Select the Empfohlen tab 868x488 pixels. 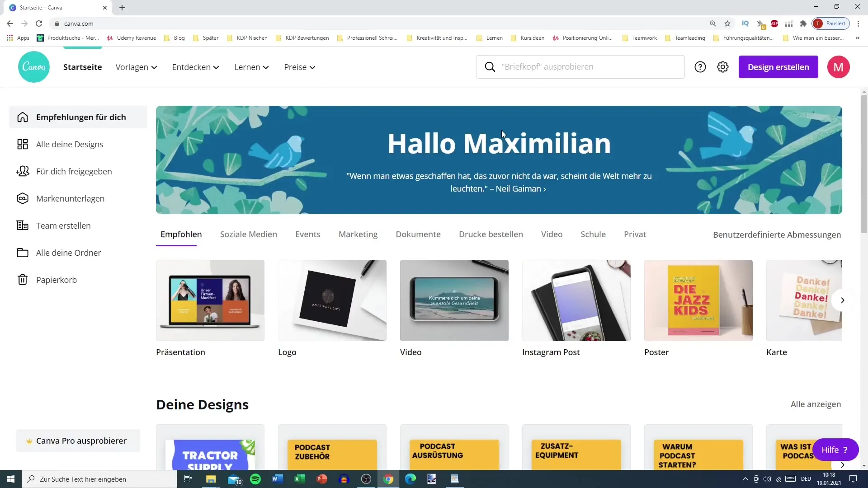coord(181,234)
